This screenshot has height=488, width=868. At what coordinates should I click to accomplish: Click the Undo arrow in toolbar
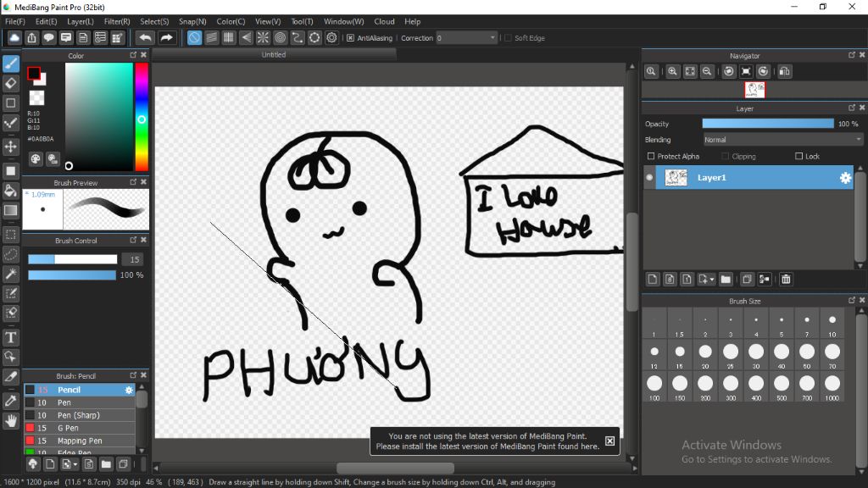(x=145, y=37)
